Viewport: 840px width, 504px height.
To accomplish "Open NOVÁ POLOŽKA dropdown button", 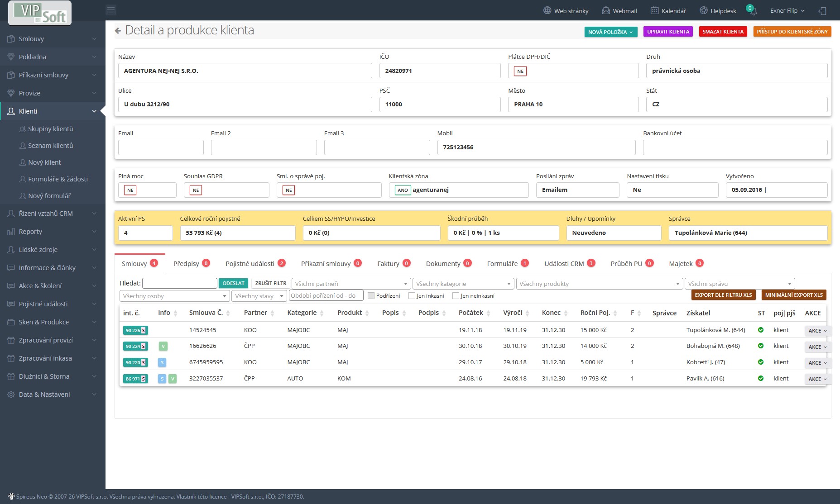I will click(x=611, y=32).
